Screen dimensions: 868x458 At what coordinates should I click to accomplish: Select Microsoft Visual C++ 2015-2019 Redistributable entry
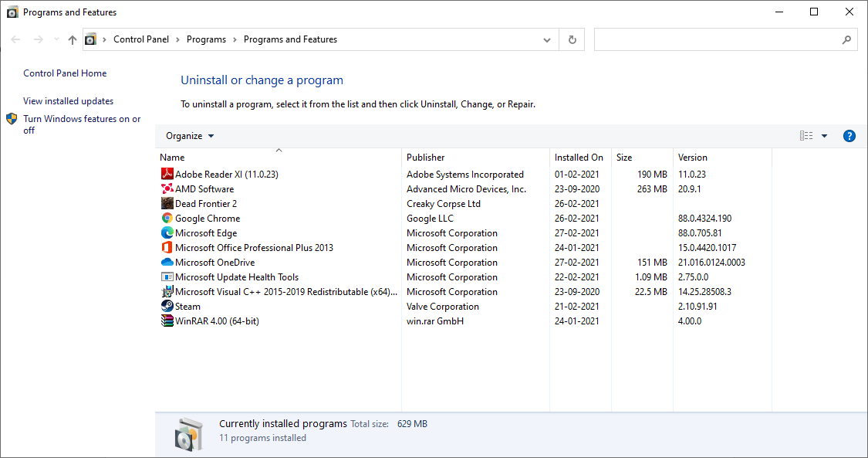click(x=286, y=291)
